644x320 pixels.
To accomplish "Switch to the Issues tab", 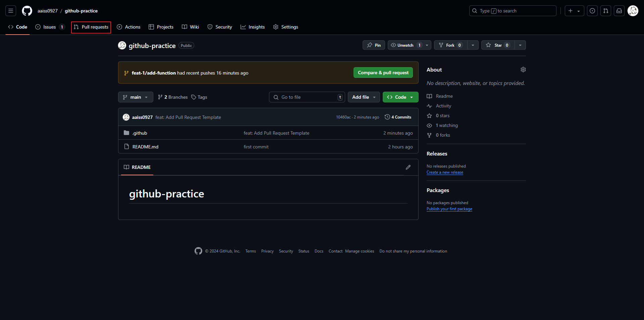I will tap(50, 27).
